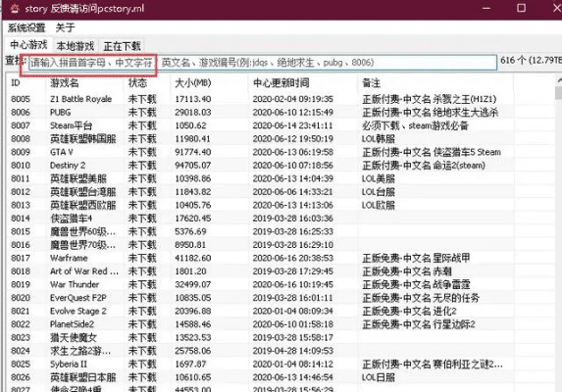The height and width of the screenshot is (392, 562).
Task: Click the game search input field
Action: (262, 63)
